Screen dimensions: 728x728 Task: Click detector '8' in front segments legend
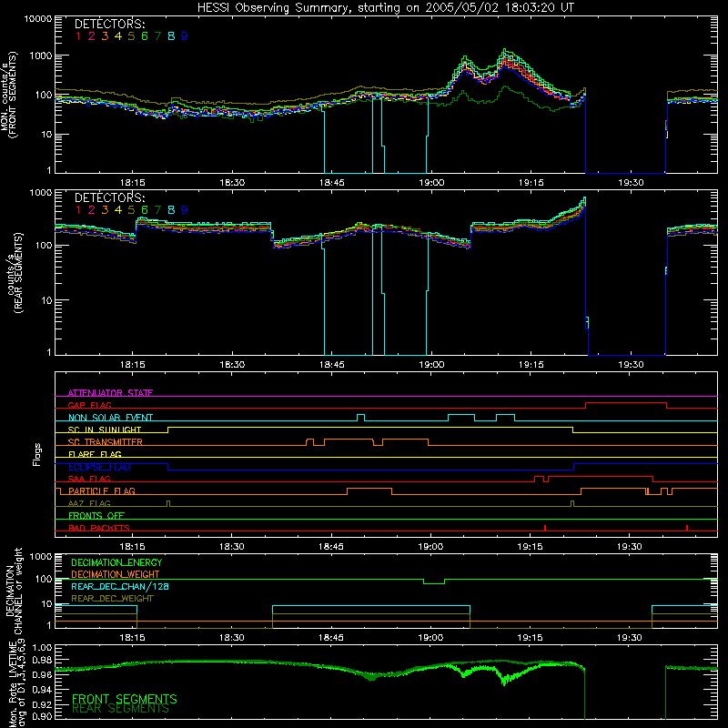pos(171,36)
